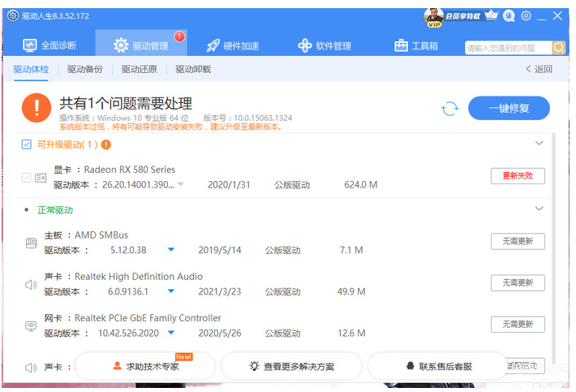Viewport: 576px width, 392px height.
Task: Open settings gear in title bar
Action: point(526,15)
